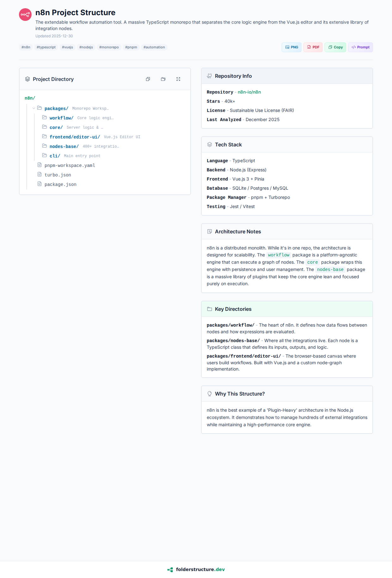Click the turbo.json file entry

click(58, 175)
